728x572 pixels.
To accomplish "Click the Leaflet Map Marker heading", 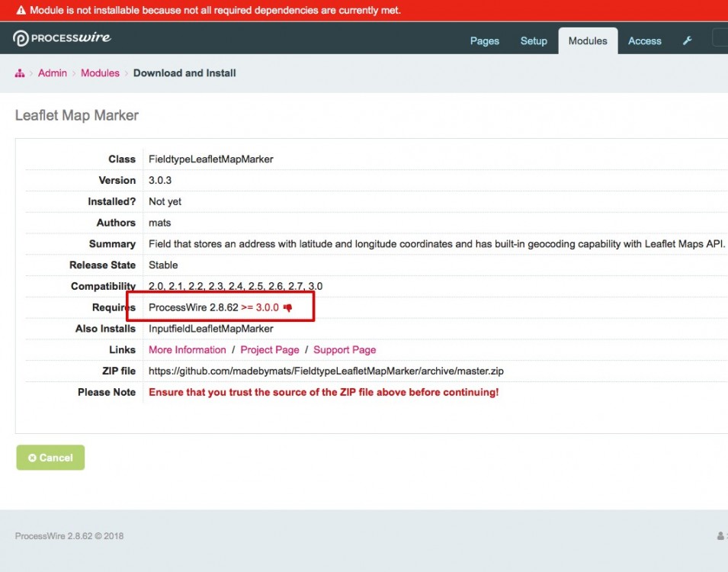I will point(77,116).
